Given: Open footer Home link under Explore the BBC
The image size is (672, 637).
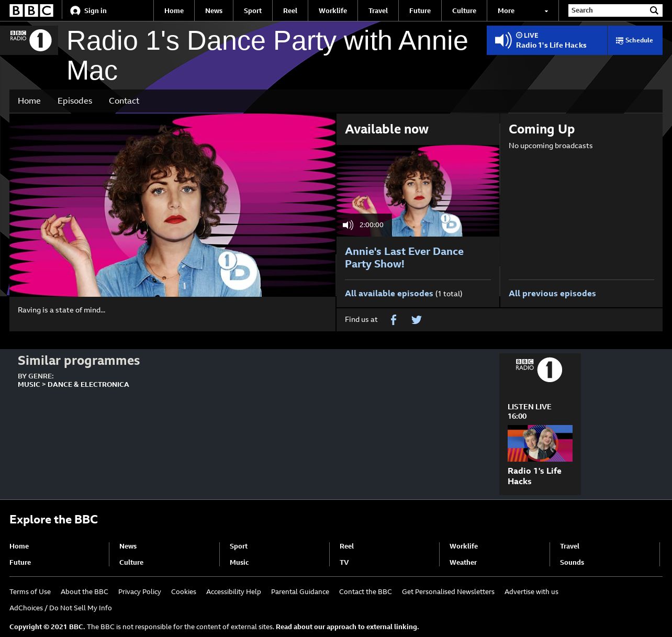Looking at the screenshot, I should pos(19,546).
